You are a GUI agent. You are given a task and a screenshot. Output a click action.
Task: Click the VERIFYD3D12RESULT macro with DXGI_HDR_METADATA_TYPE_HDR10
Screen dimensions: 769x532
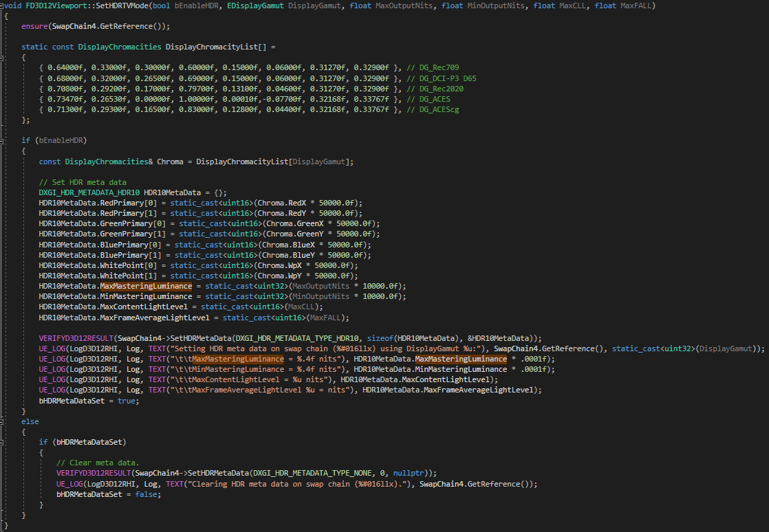(77, 337)
